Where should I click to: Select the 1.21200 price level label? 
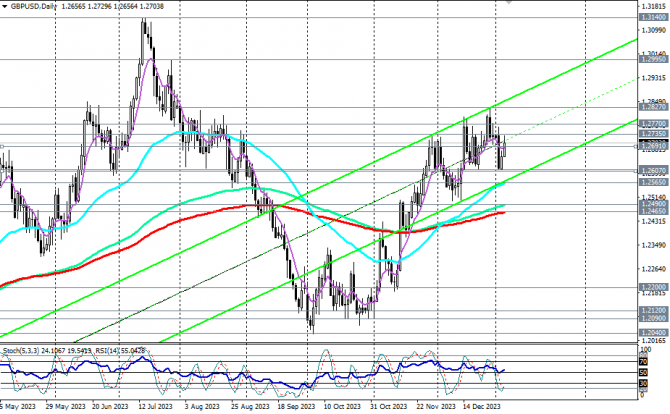click(653, 310)
